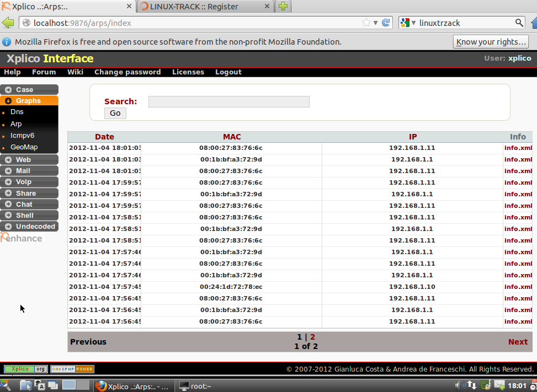537x392 pixels.
Task: Expand the Case sidebar section
Action: [29, 90]
